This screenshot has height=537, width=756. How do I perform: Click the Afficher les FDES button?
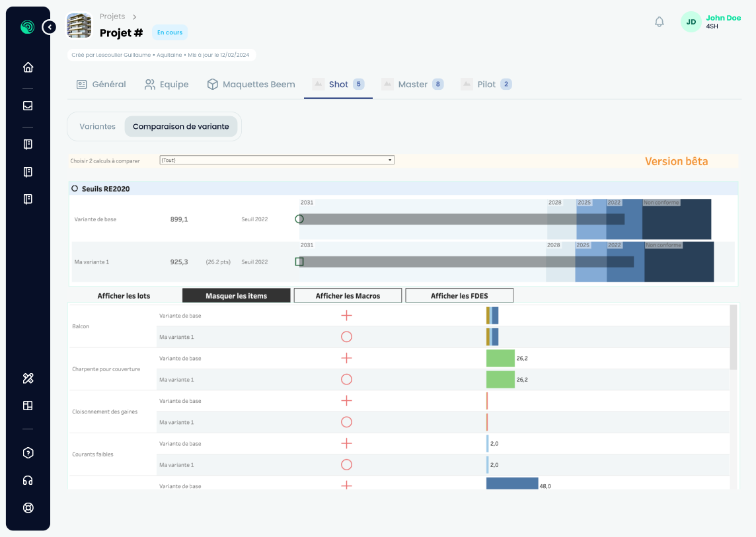(x=459, y=296)
